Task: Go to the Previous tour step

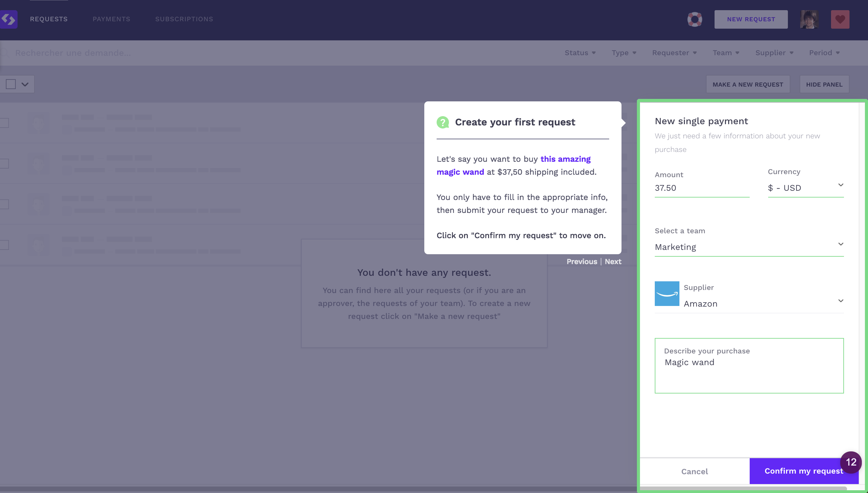Action: [582, 262]
